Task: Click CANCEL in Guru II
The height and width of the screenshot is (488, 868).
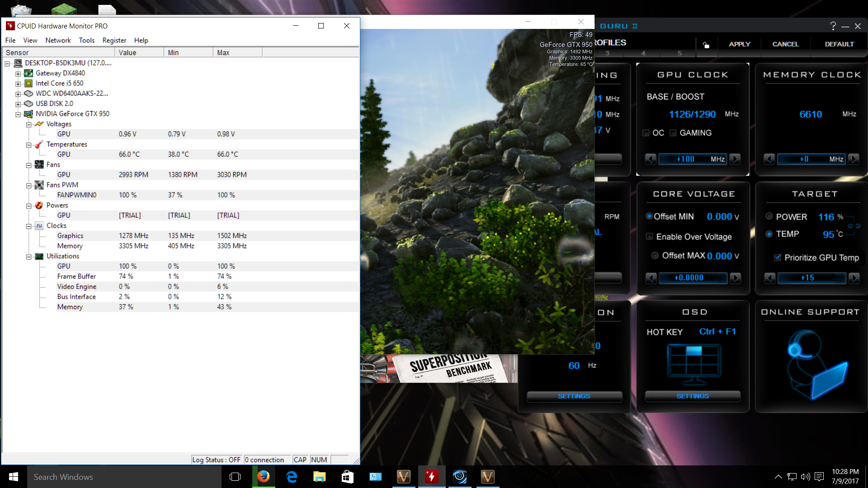Action: [x=786, y=44]
